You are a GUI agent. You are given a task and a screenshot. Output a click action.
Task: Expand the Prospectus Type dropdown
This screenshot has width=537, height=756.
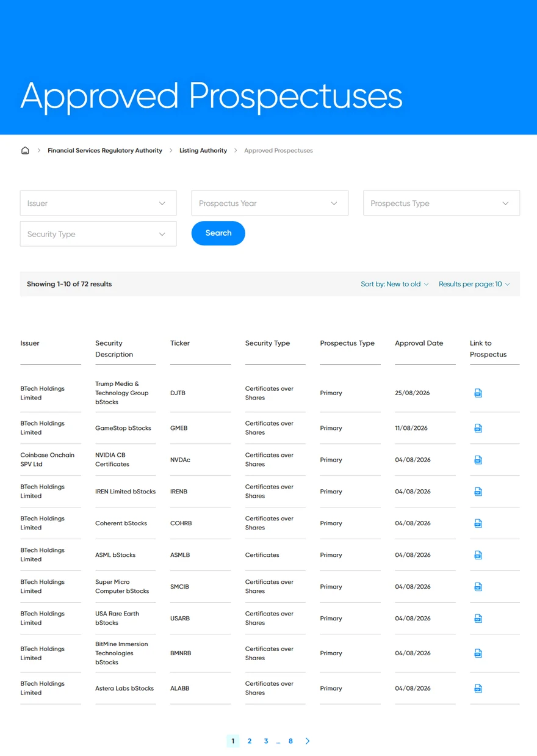pyautogui.click(x=441, y=203)
